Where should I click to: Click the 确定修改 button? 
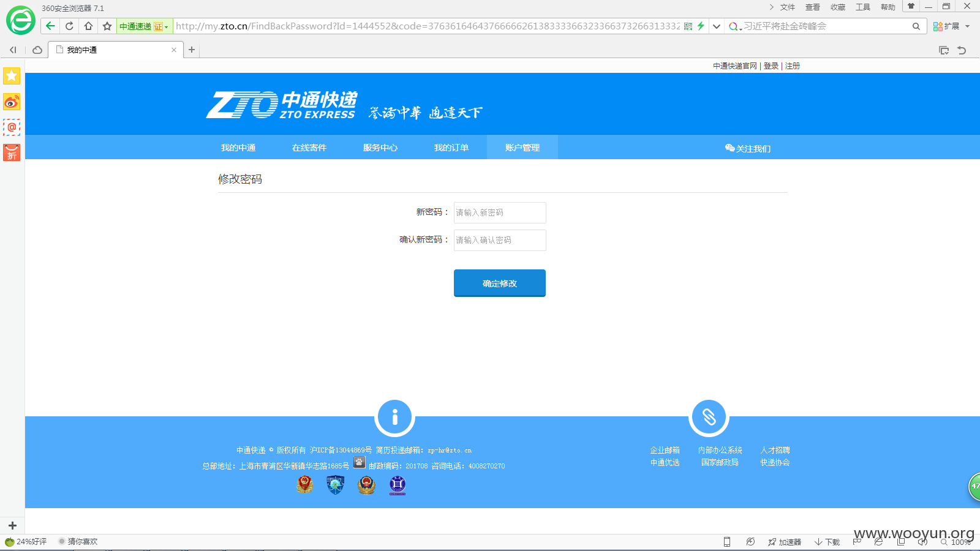pos(500,283)
